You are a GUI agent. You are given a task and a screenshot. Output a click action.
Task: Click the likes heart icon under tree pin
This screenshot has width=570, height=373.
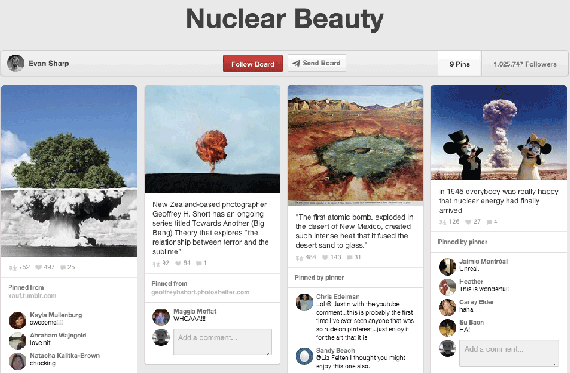38,268
